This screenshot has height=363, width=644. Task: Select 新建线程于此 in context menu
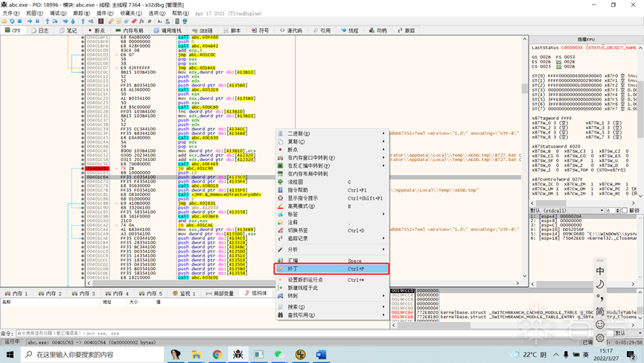tap(332, 288)
